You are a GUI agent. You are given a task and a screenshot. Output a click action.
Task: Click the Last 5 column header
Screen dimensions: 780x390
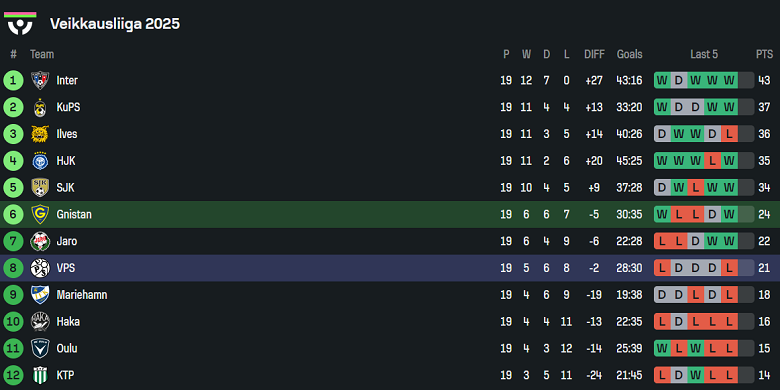coord(704,54)
